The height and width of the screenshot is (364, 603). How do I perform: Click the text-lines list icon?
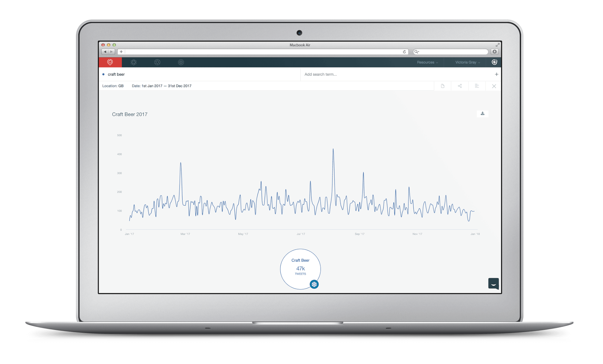477,86
